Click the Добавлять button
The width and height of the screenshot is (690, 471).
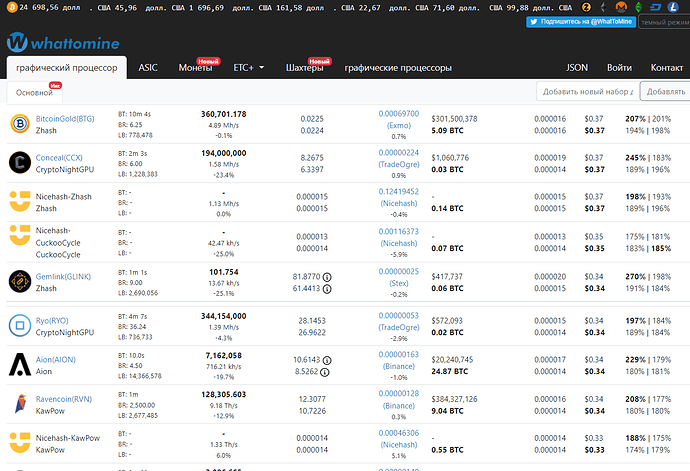tap(666, 91)
